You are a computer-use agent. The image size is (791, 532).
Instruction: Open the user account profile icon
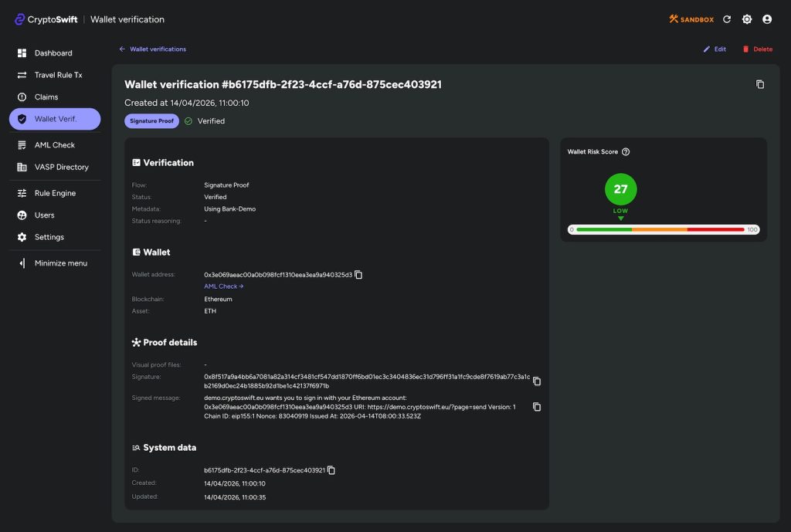pyautogui.click(x=767, y=19)
